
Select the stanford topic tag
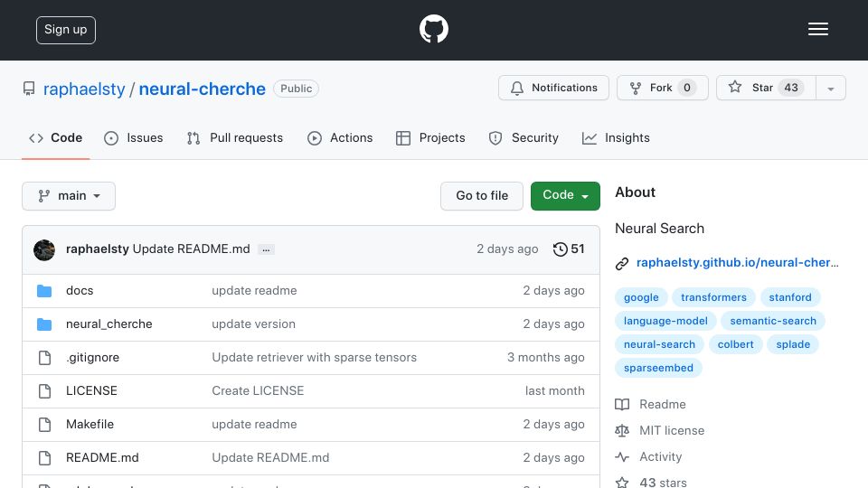pyautogui.click(x=790, y=297)
